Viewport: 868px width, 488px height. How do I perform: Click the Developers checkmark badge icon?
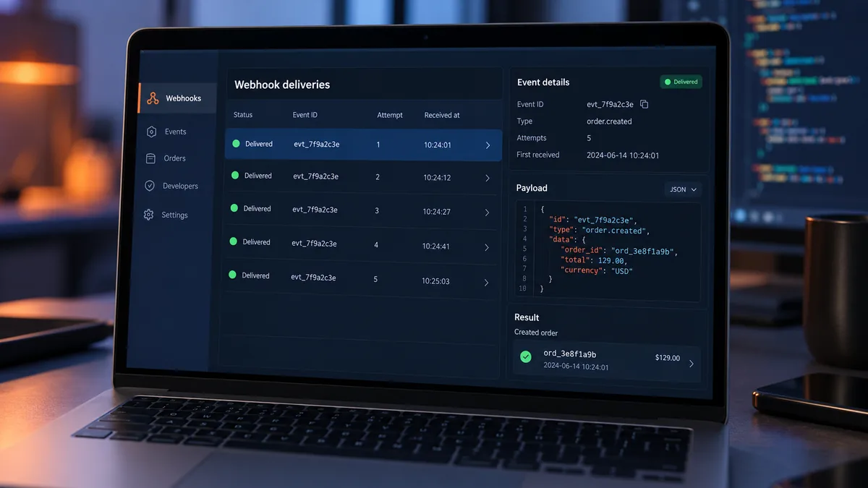pos(150,186)
